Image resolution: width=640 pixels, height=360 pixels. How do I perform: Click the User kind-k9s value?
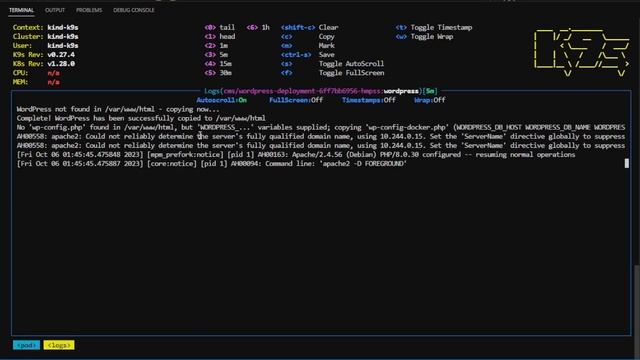pyautogui.click(x=63, y=45)
